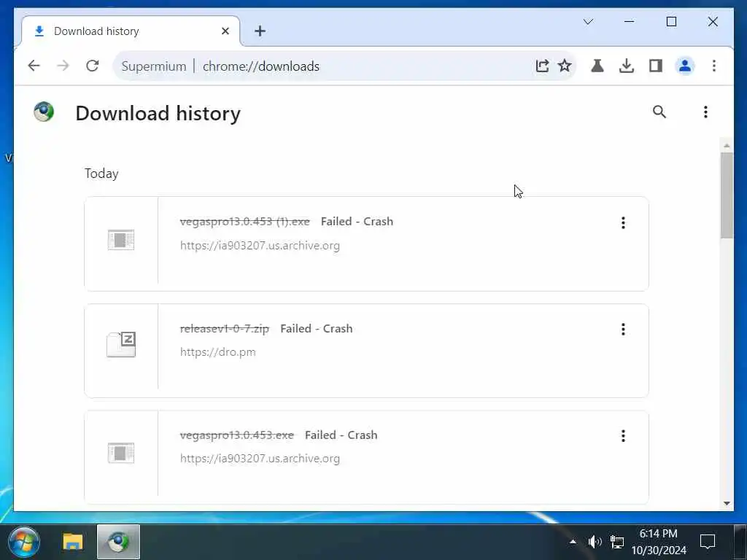
Task: Open the volume speaker tray icon
Action: tap(595, 542)
